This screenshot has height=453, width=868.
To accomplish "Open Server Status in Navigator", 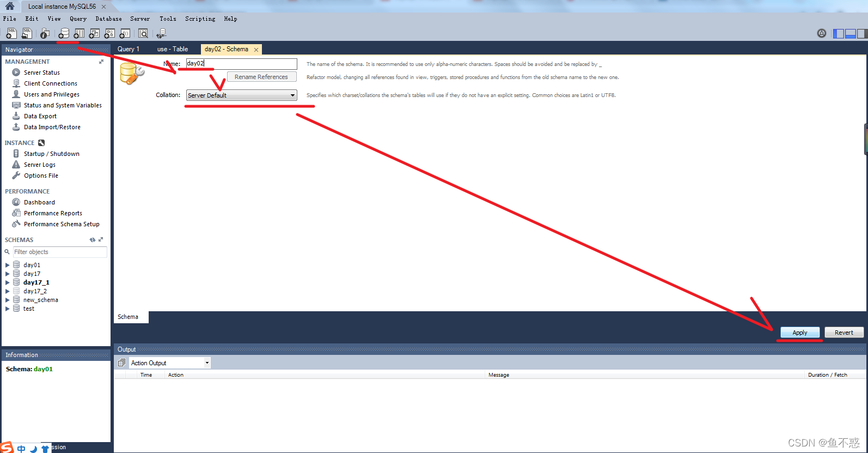I will (x=42, y=73).
